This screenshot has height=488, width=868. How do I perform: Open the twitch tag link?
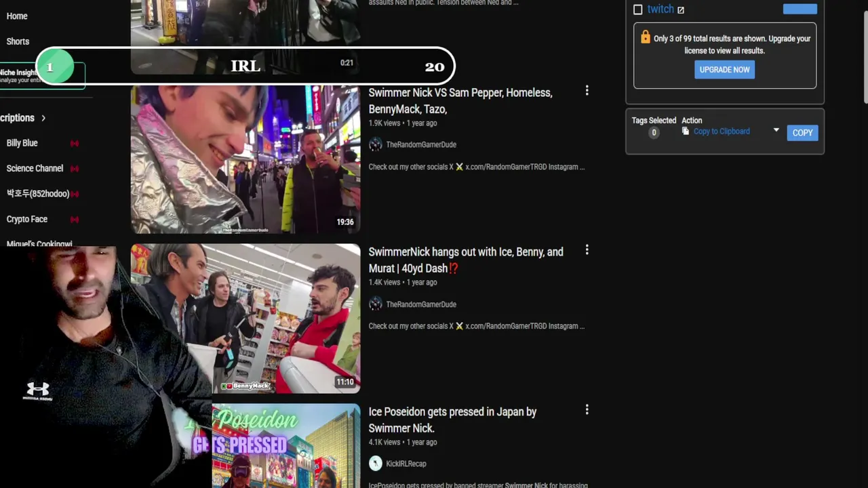[660, 9]
